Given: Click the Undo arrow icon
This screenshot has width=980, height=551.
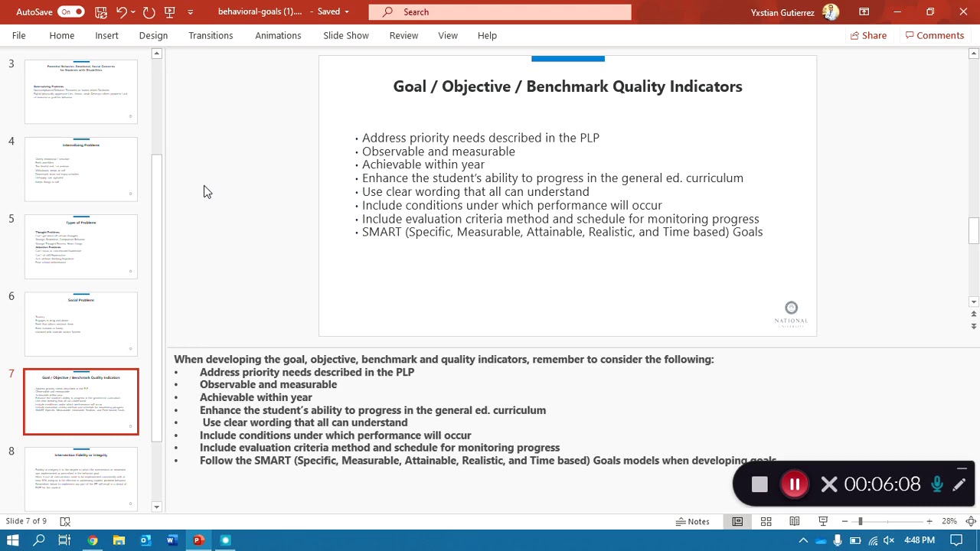Looking at the screenshot, I should pos(121,11).
